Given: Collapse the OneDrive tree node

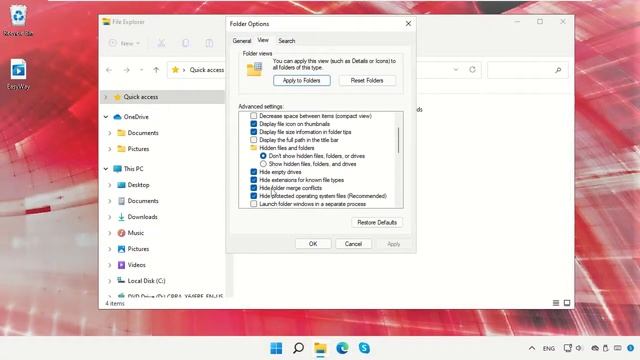Looking at the screenshot, I should point(106,117).
